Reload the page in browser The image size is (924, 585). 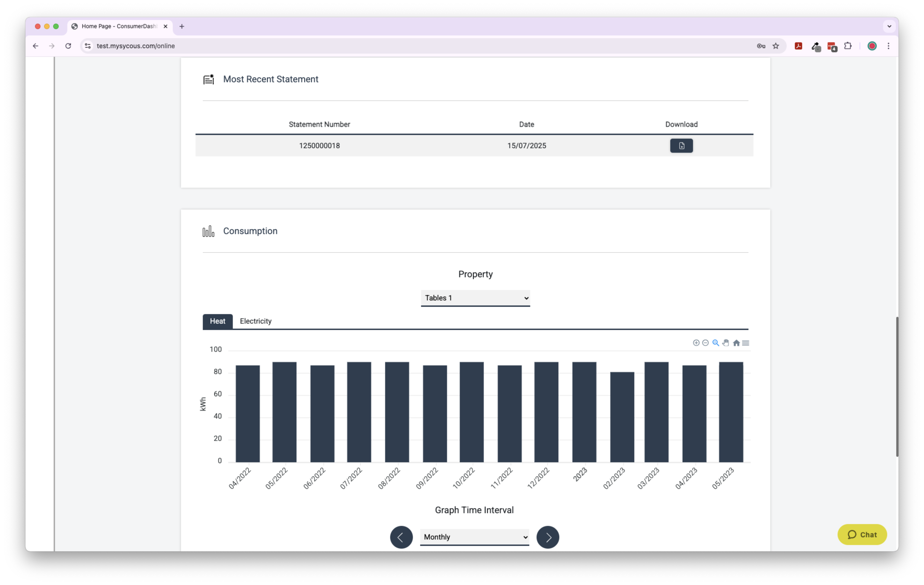(x=68, y=46)
